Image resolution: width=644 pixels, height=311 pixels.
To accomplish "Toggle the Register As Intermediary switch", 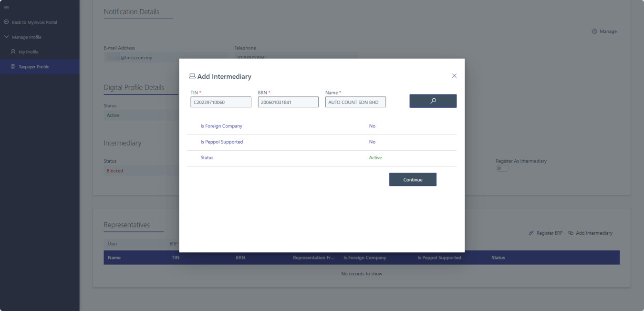I will pyautogui.click(x=502, y=168).
